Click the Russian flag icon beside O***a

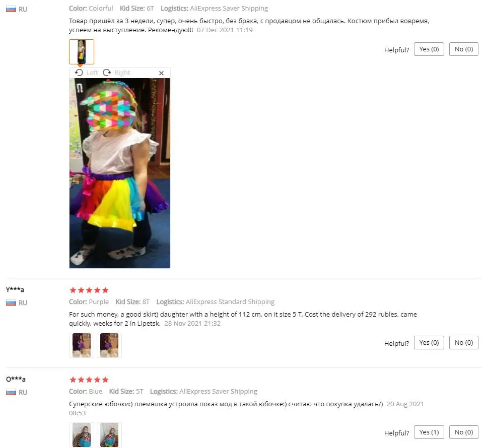coord(11,392)
